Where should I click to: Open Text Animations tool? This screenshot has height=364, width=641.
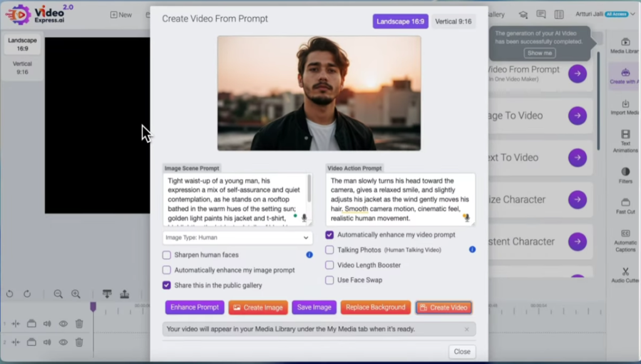coord(625,141)
